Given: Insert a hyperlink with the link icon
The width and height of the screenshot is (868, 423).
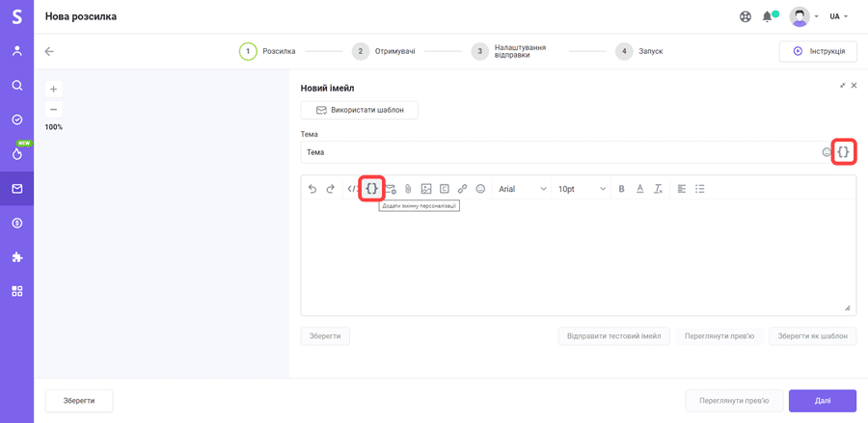Looking at the screenshot, I should (462, 189).
